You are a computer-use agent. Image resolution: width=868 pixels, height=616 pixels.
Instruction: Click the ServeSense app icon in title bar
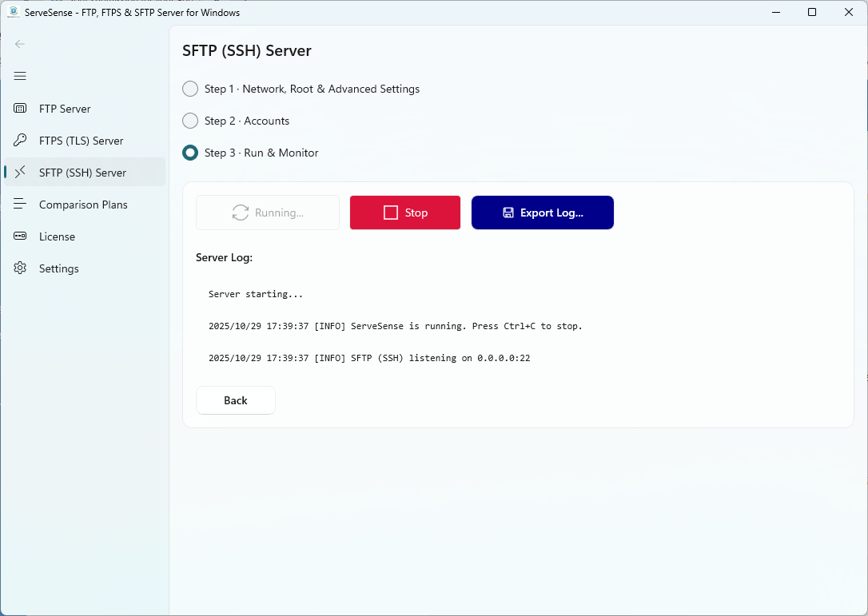tap(14, 12)
